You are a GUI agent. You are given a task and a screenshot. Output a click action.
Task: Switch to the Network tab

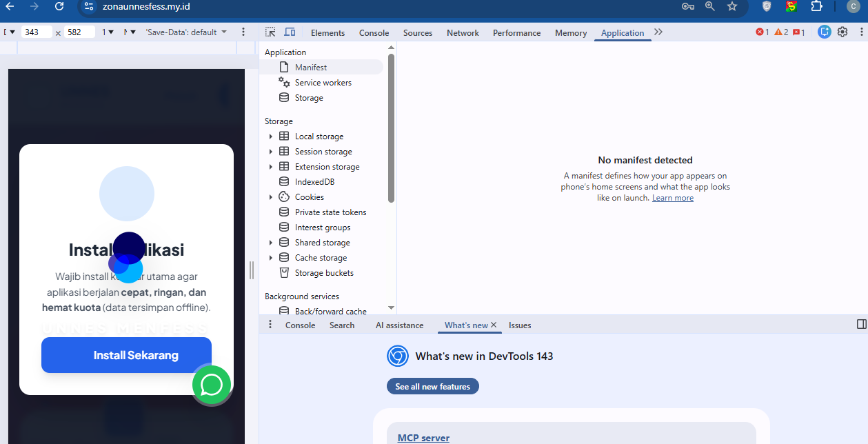(463, 33)
